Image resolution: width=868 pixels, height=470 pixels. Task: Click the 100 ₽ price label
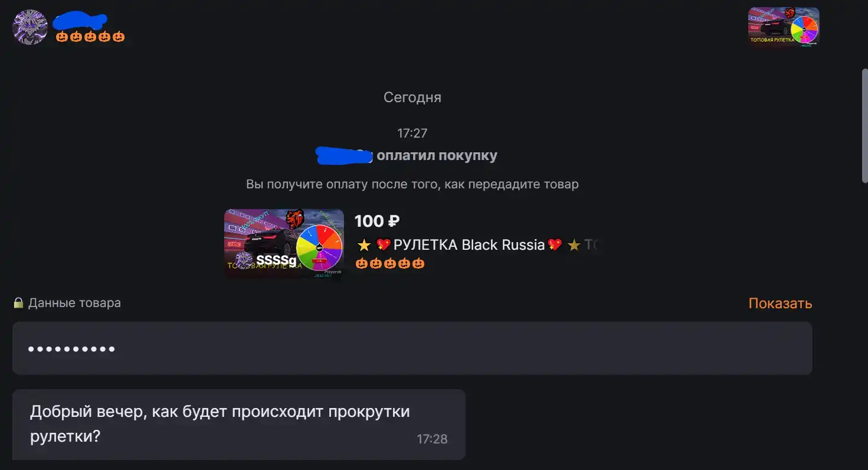coord(377,221)
